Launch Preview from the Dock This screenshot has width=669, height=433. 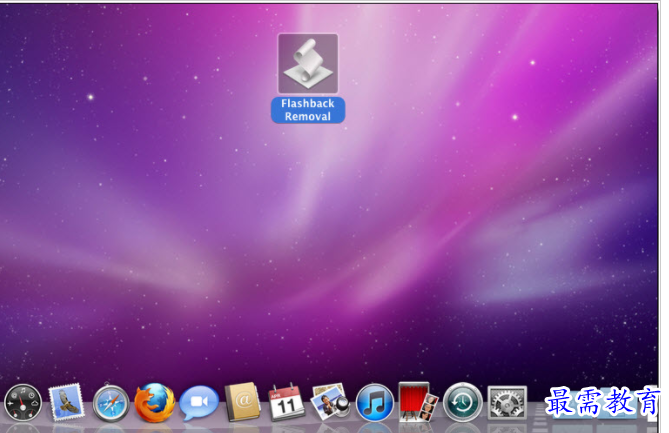[330, 402]
